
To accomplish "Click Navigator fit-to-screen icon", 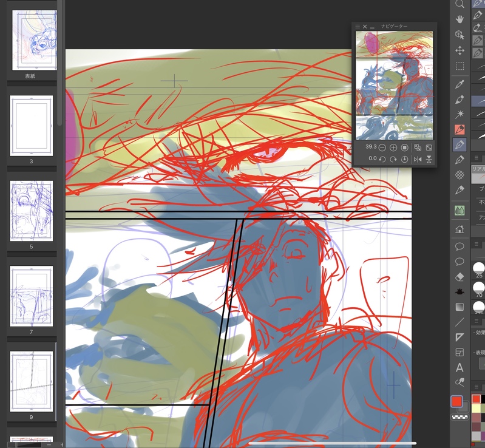I will 418,148.
